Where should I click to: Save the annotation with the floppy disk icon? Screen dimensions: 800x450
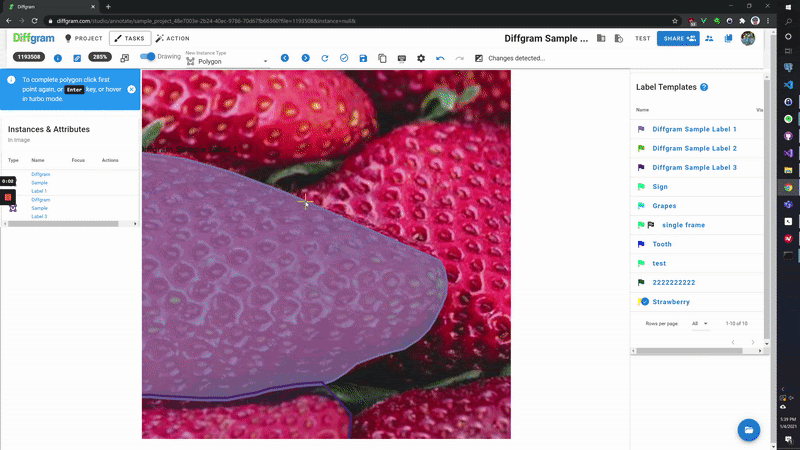click(363, 58)
